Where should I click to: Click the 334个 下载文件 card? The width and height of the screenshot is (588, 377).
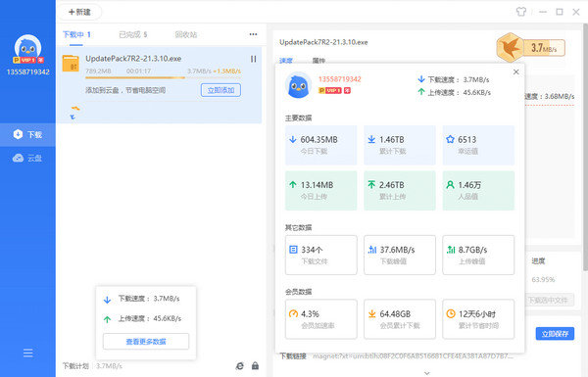click(321, 255)
